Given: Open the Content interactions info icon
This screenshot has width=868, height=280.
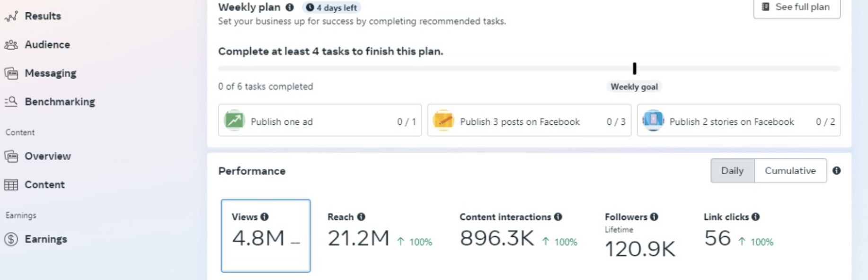Looking at the screenshot, I should tap(558, 217).
